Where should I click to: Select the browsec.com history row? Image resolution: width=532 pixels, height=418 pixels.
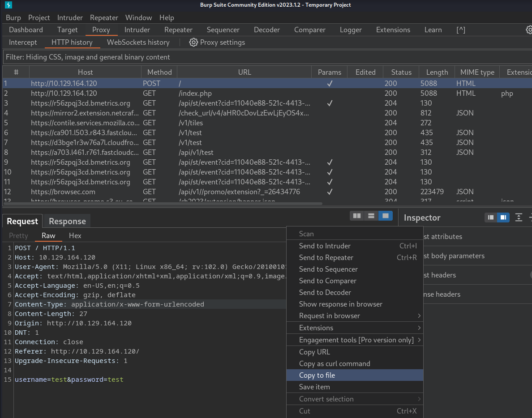tap(267, 192)
